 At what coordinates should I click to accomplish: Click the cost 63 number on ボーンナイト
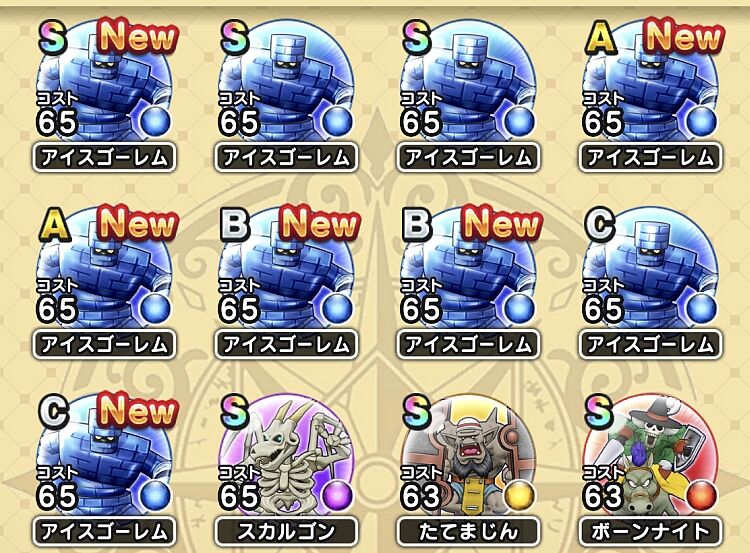tap(603, 496)
